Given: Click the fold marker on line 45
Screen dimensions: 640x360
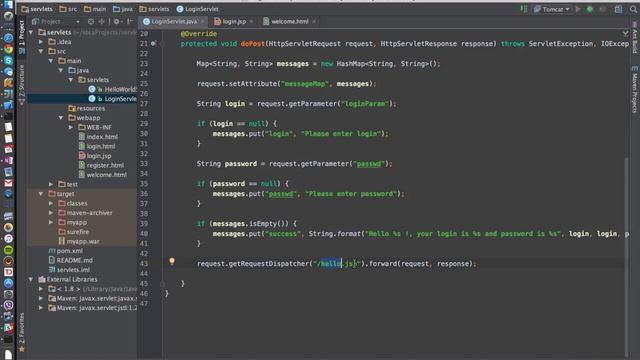Looking at the screenshot, I should [163, 284].
